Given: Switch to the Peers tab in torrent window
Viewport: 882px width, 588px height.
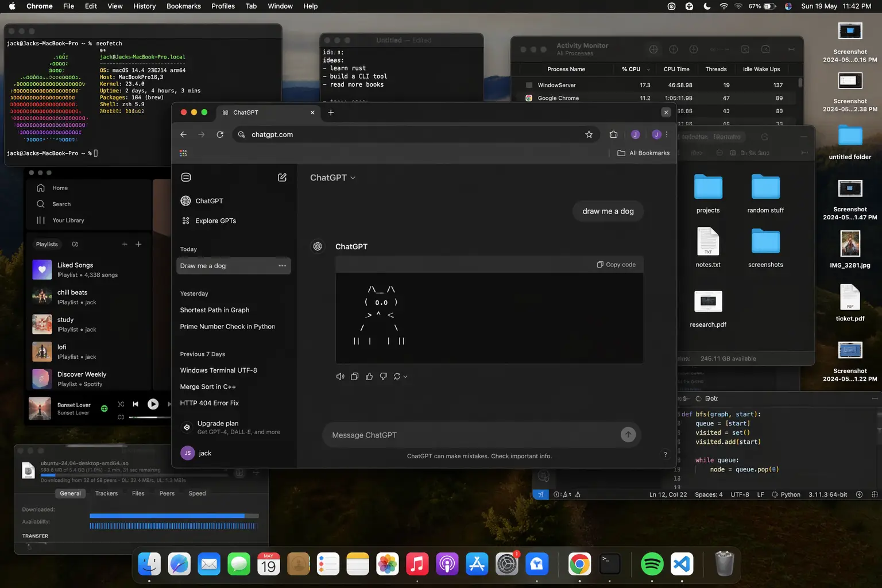Looking at the screenshot, I should click(x=167, y=493).
